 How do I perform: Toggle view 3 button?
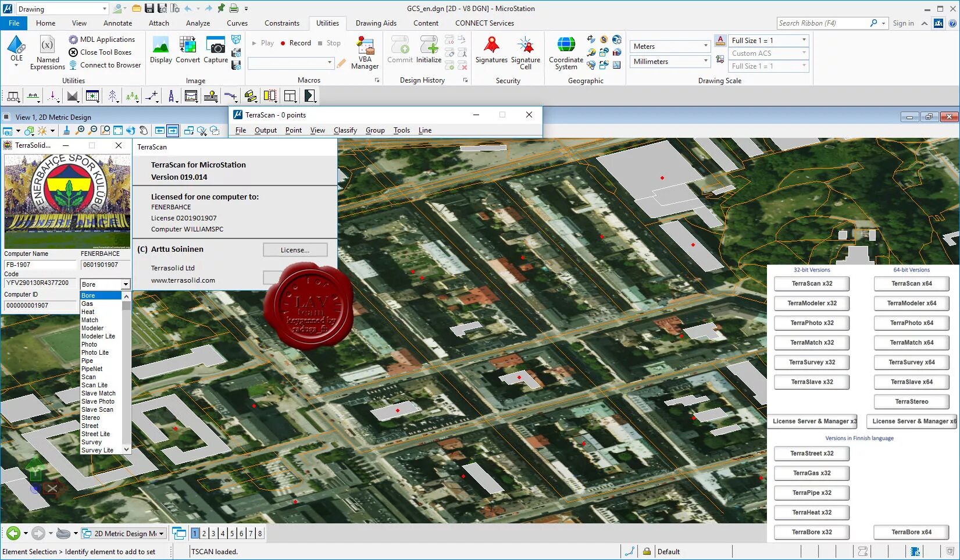[213, 533]
